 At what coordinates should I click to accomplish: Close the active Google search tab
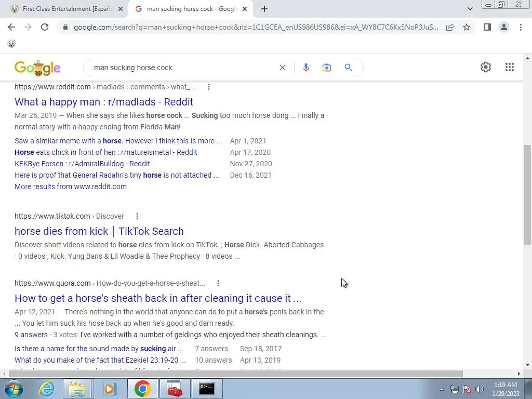click(x=244, y=9)
